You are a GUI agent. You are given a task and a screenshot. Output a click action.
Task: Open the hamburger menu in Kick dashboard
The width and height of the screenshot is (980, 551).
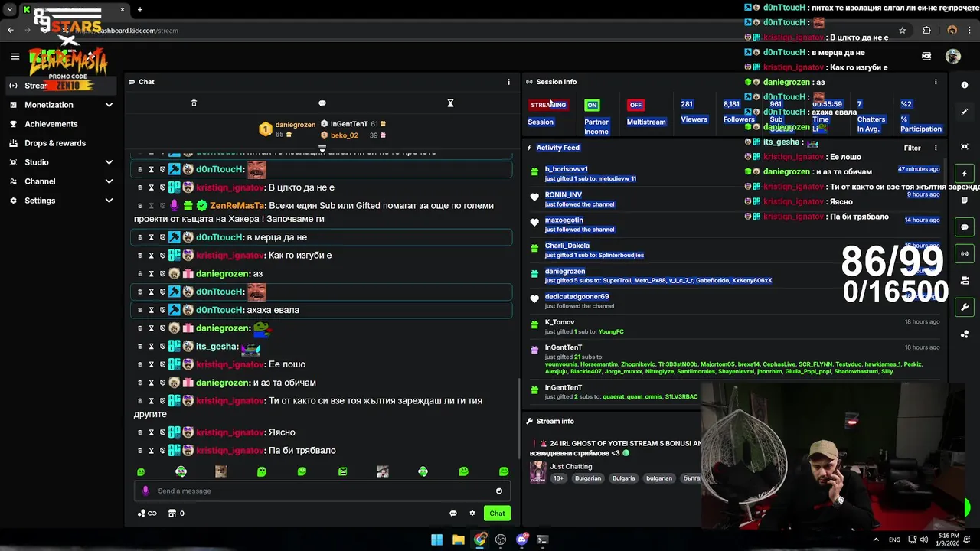click(x=15, y=56)
